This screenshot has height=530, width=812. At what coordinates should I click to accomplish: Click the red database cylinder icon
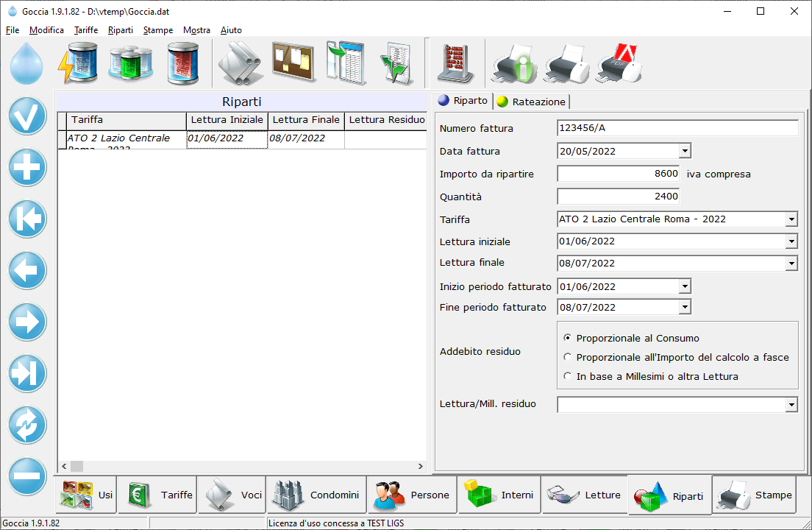pos(183,63)
